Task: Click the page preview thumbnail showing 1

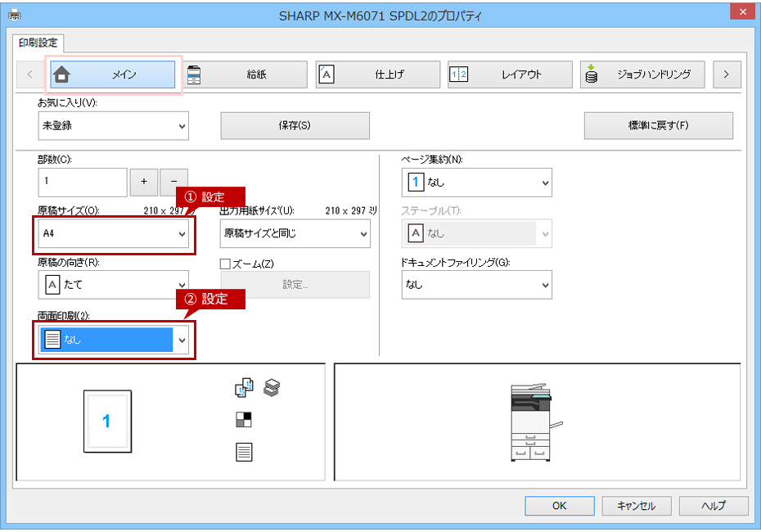Action: coord(107,422)
